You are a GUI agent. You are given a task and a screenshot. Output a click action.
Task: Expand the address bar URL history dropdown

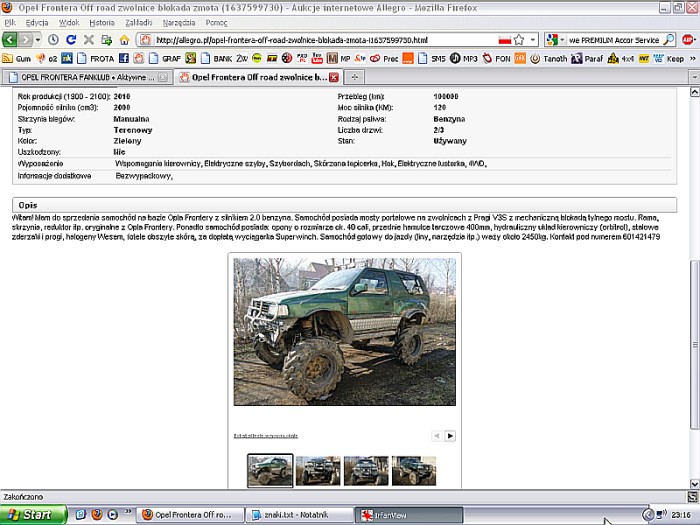pyautogui.click(x=534, y=40)
